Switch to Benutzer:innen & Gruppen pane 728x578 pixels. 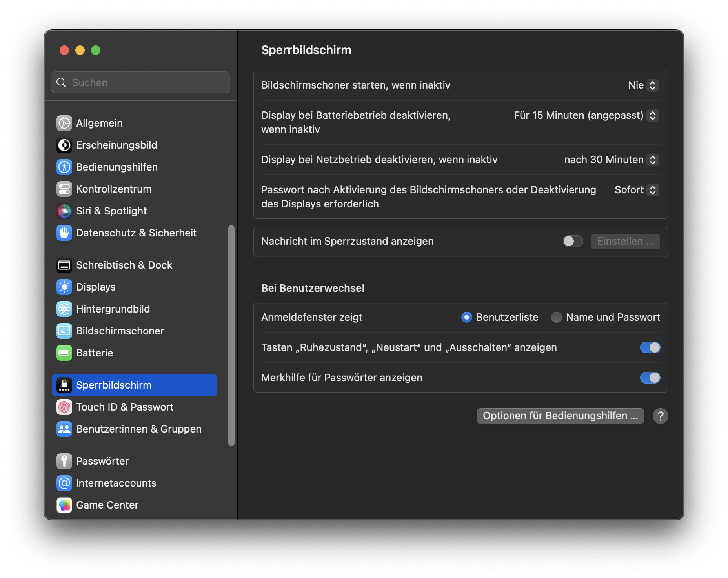(x=138, y=429)
